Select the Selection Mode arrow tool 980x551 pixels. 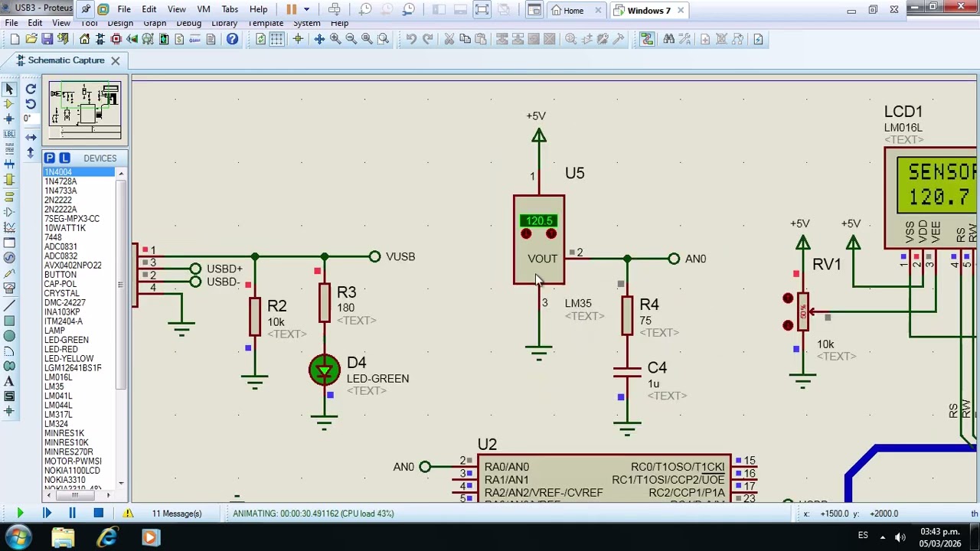(x=9, y=89)
